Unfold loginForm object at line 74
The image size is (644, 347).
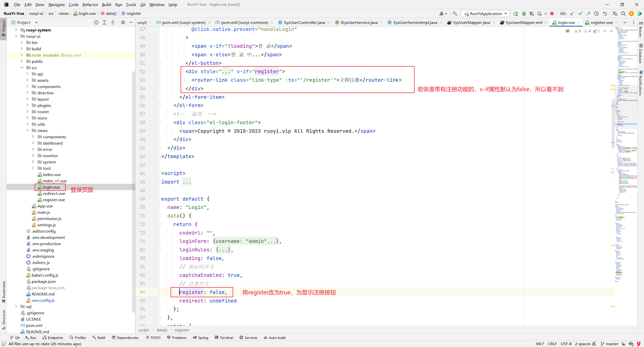159,241
